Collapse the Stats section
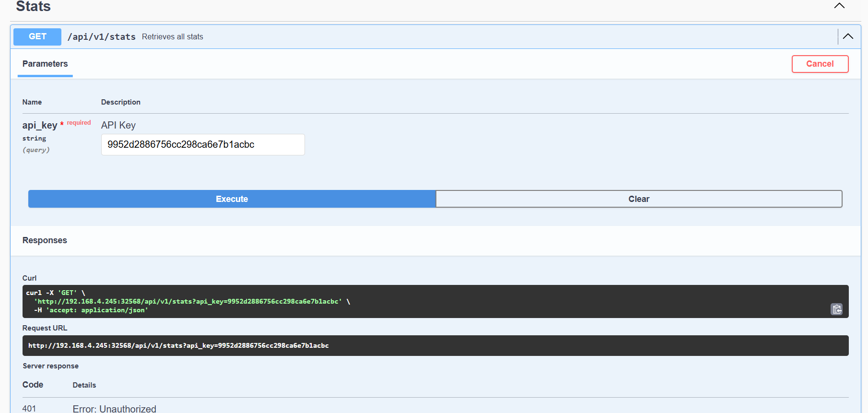This screenshot has width=868, height=413. point(839,6)
